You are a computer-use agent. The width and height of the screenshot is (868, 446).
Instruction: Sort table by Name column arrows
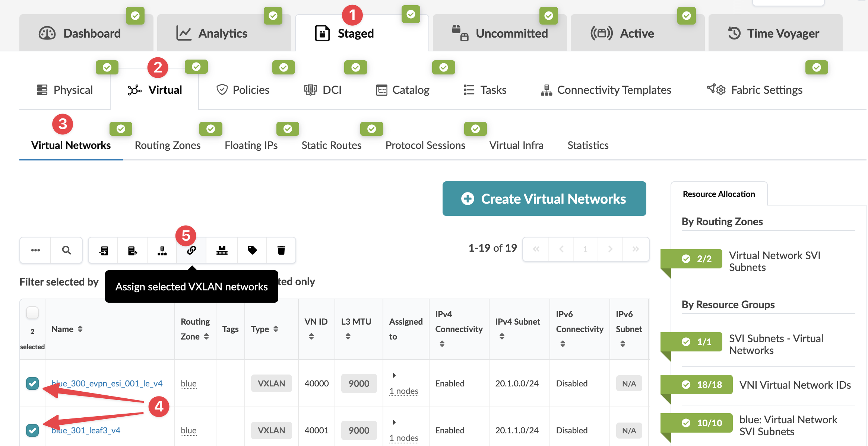80,329
